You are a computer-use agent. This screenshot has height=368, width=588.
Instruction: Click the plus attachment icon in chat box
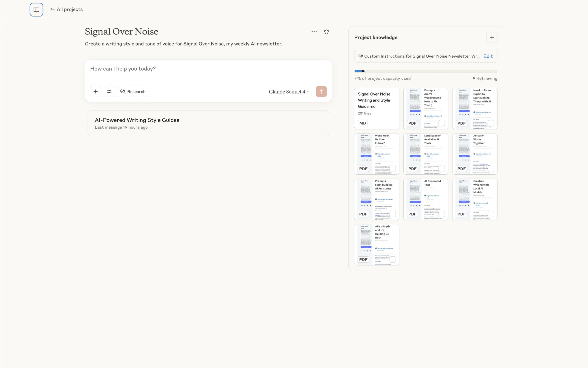[95, 91]
